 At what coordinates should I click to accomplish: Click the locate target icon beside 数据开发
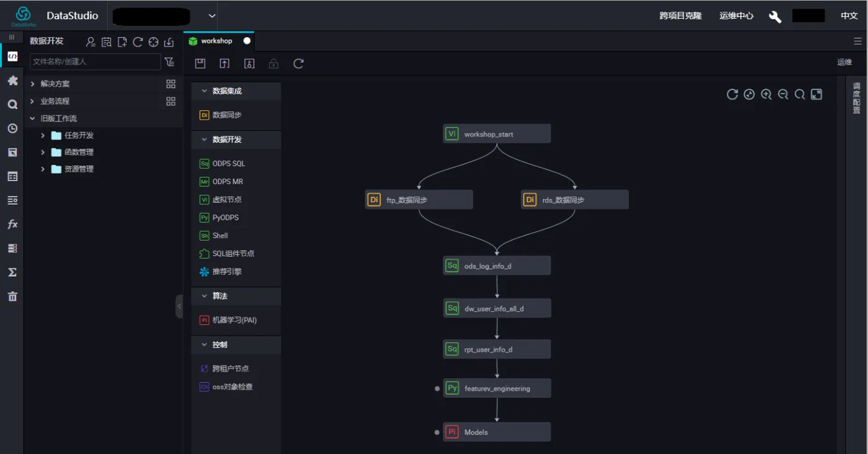pos(153,42)
